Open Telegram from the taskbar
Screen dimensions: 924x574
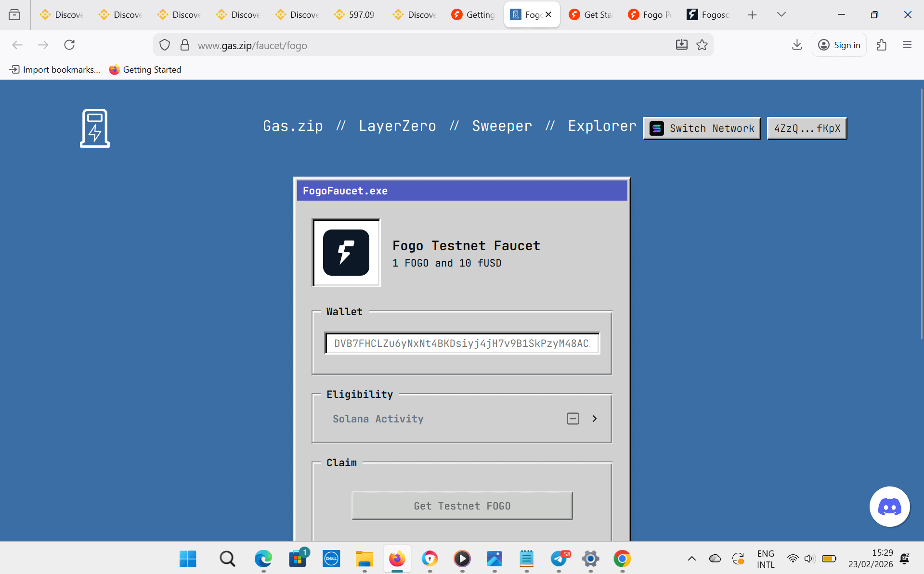coord(559,559)
